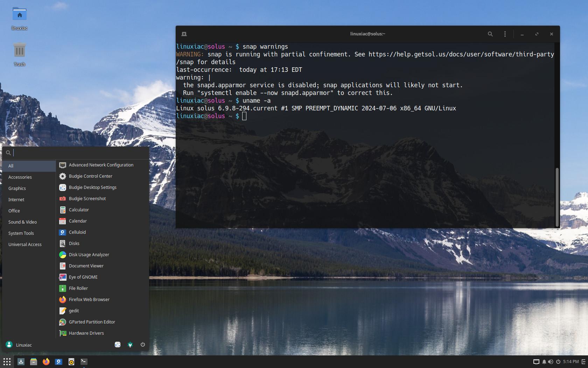588x368 pixels.
Task: Launch Firefox from the taskbar
Action: coord(46,362)
